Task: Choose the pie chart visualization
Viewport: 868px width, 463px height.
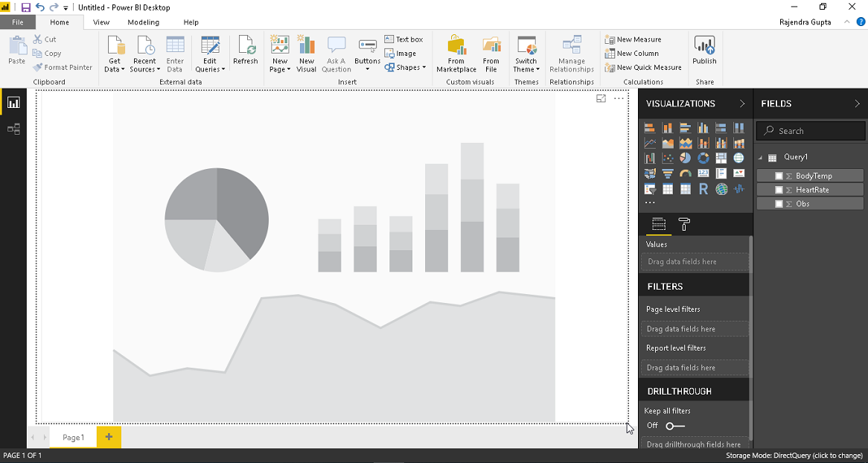Action: tap(686, 159)
